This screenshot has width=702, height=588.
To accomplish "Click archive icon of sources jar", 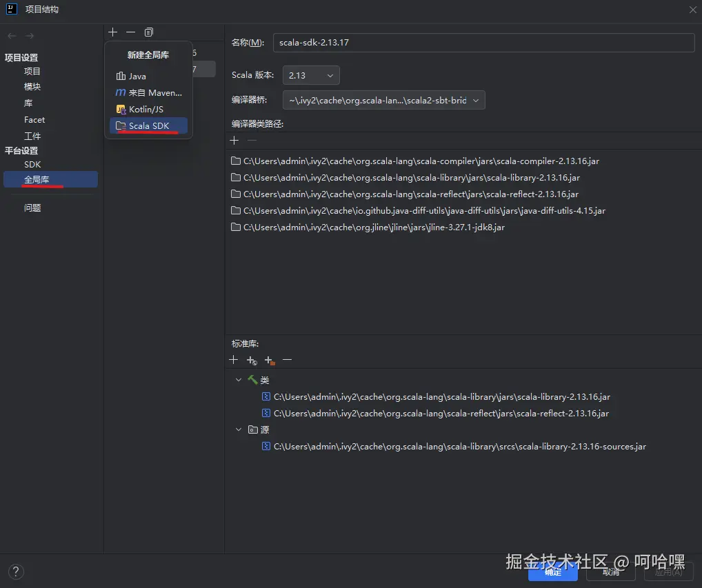I will click(x=266, y=446).
